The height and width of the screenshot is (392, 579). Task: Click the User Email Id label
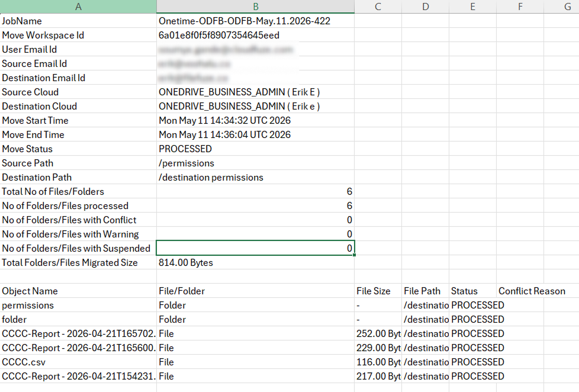29,50
